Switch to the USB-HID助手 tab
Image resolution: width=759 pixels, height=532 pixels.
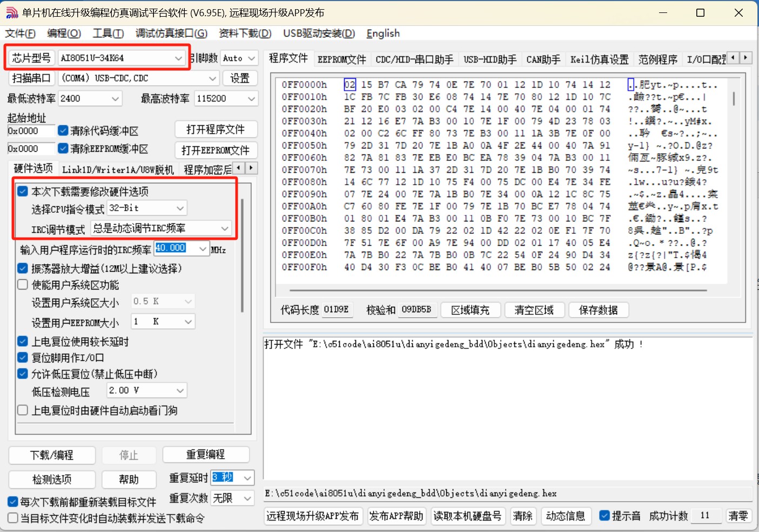pyautogui.click(x=490, y=59)
